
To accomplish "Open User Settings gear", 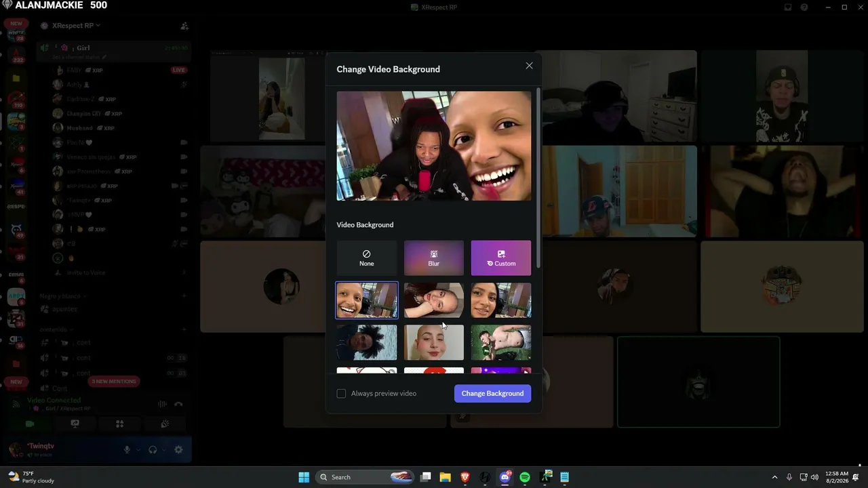I will pos(178,449).
